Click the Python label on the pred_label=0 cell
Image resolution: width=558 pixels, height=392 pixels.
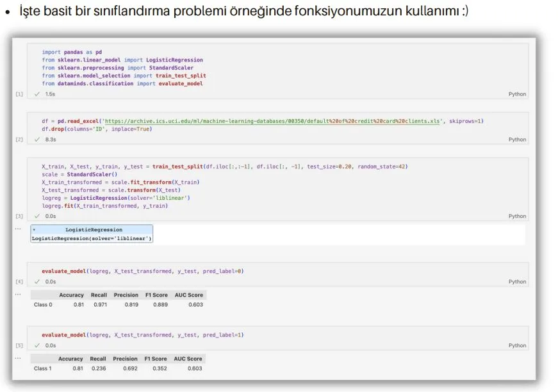[x=517, y=282]
